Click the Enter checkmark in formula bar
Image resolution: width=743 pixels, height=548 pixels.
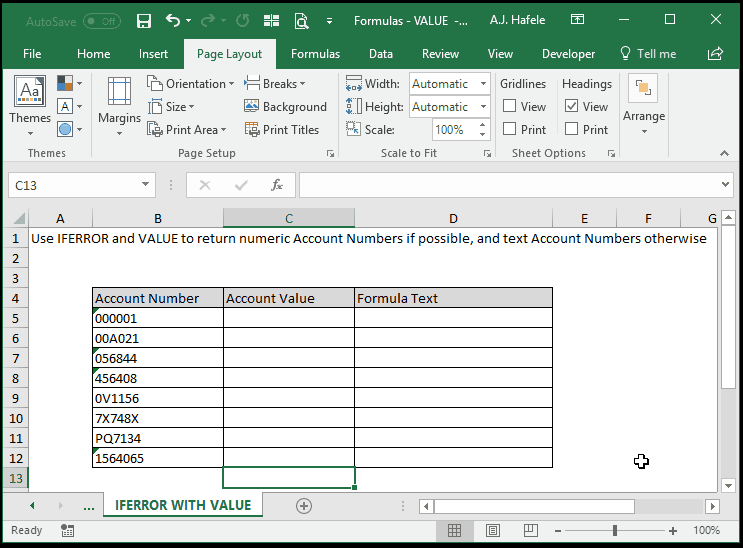point(241,185)
